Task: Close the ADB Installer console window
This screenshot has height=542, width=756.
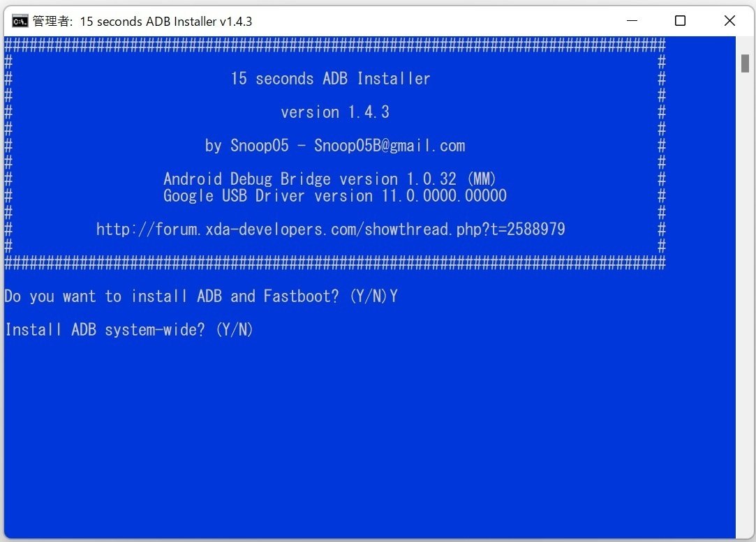Action: (729, 21)
